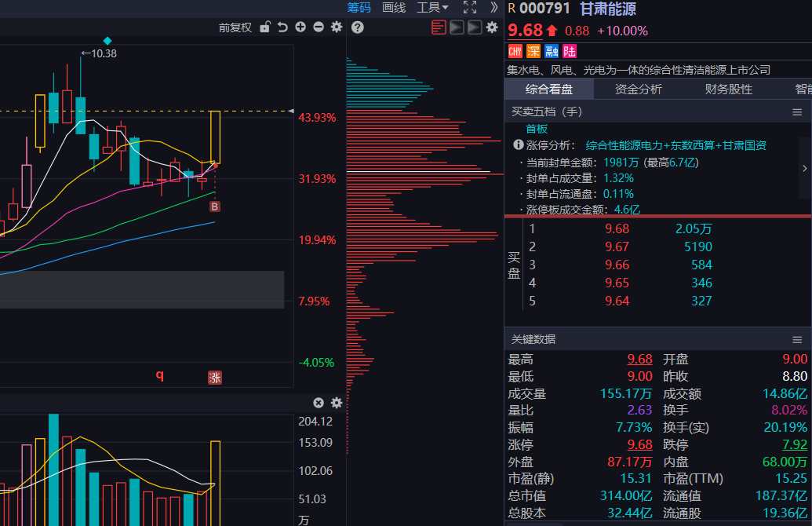This screenshot has height=526, width=812.
Task: Click the red q marker below chart
Action: (160, 375)
